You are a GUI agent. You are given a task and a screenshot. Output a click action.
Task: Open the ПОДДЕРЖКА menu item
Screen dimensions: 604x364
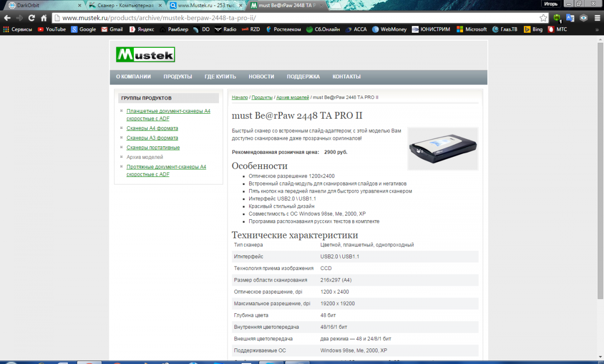[303, 77]
